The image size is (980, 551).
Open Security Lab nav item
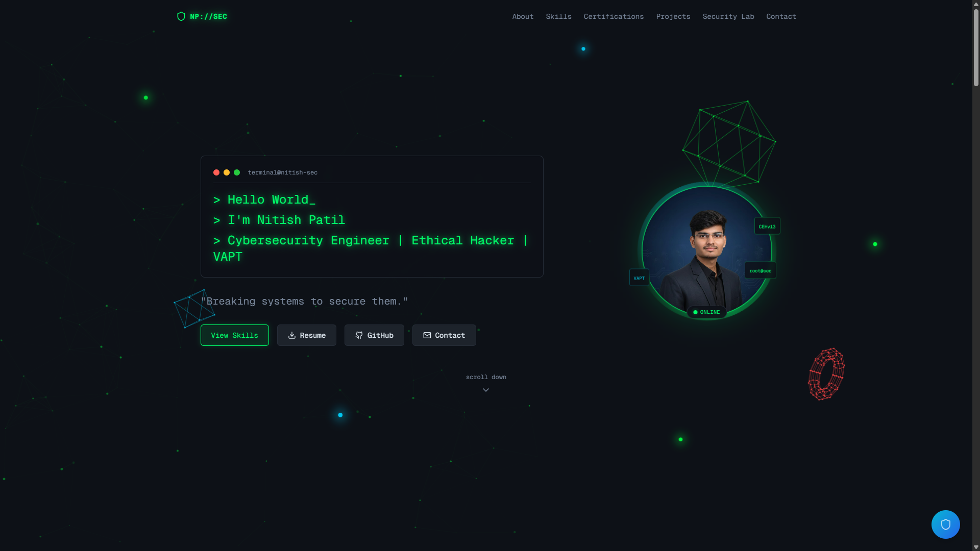click(x=728, y=16)
